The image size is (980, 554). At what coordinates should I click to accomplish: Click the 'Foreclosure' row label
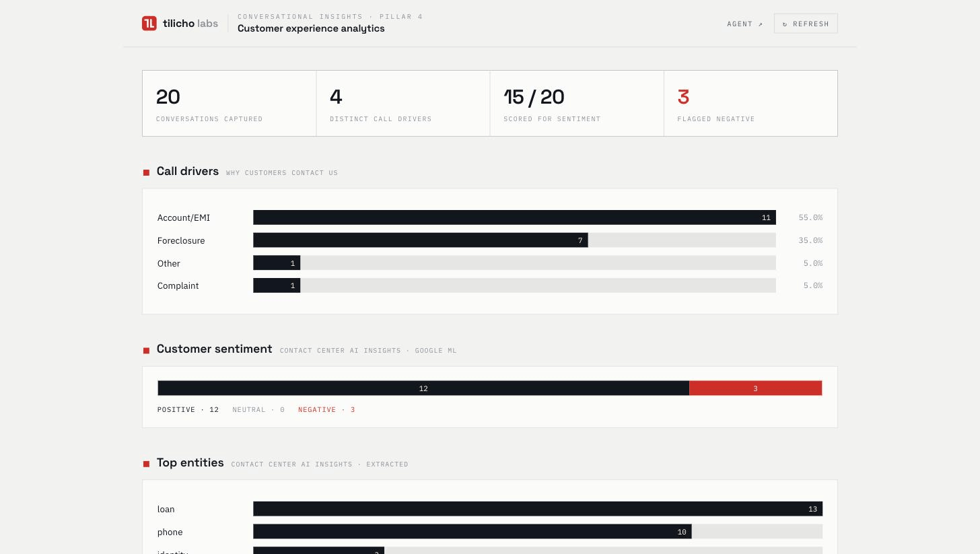click(x=181, y=240)
